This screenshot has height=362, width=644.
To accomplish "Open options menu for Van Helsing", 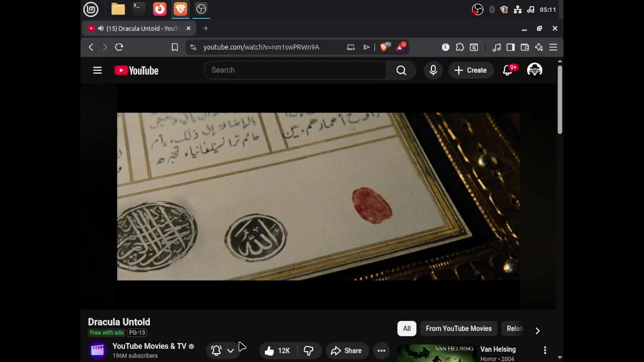I will pyautogui.click(x=545, y=350).
